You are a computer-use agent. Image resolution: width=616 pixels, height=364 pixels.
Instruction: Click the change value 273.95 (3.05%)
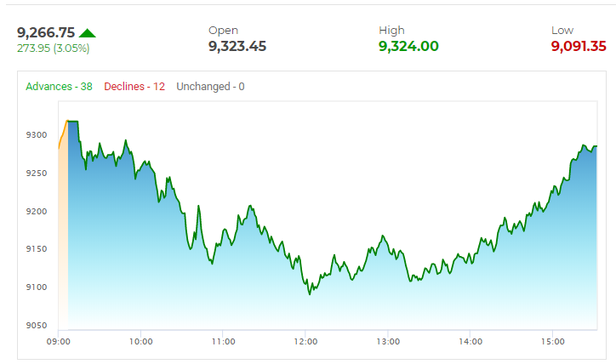click(x=53, y=48)
